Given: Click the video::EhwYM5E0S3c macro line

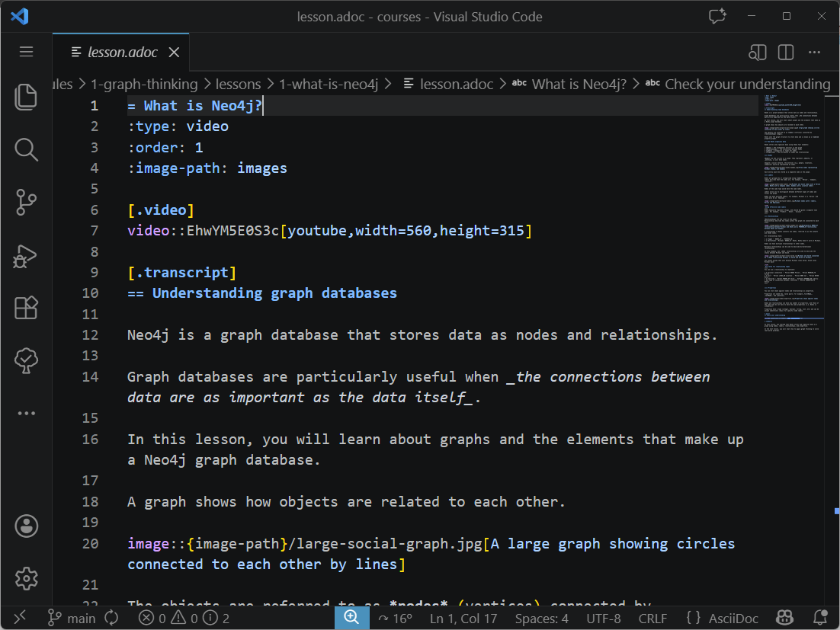Looking at the screenshot, I should pos(330,231).
